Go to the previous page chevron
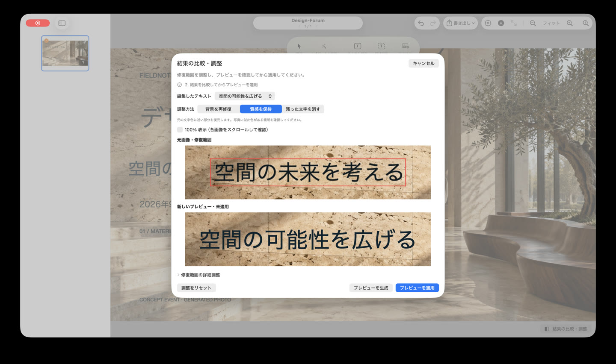The width and height of the screenshot is (616, 364). click(299, 26)
